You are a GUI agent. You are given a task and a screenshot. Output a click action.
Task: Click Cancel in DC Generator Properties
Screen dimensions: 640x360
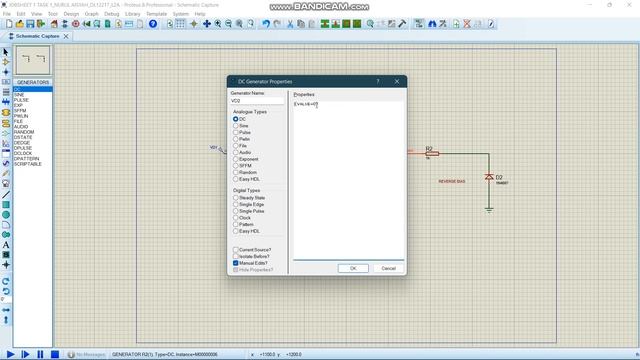[389, 268]
